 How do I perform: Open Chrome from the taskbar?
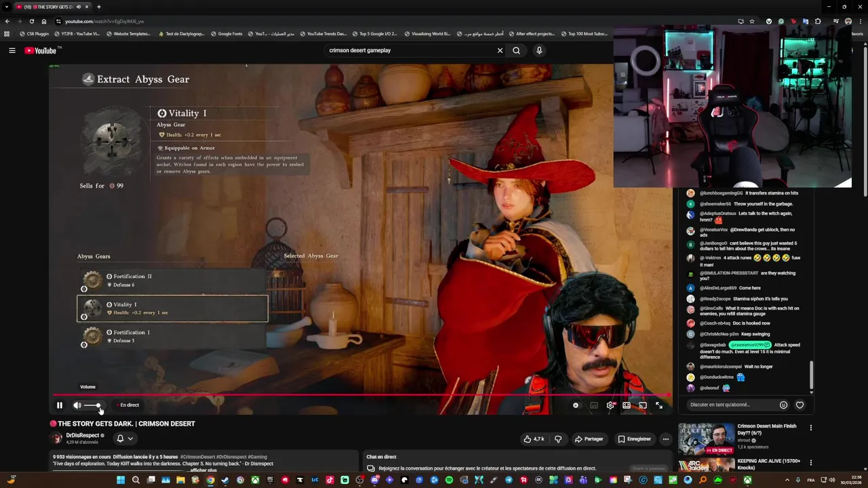(210, 480)
